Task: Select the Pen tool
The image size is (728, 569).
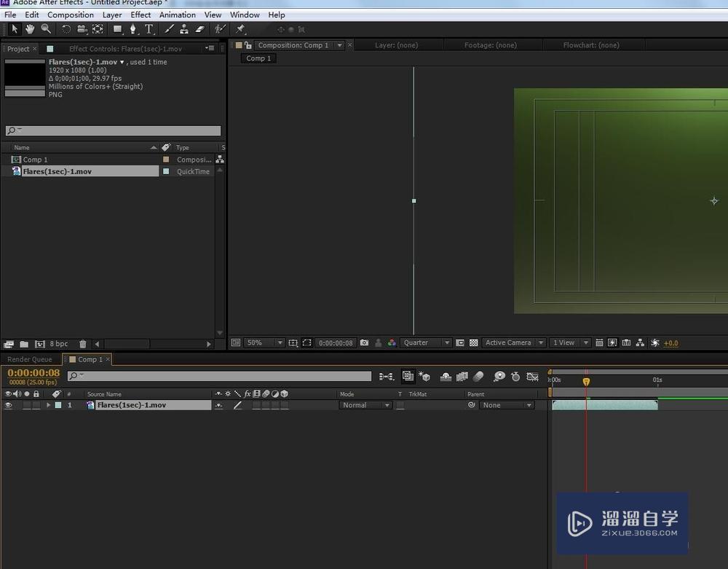Action: pos(133,29)
